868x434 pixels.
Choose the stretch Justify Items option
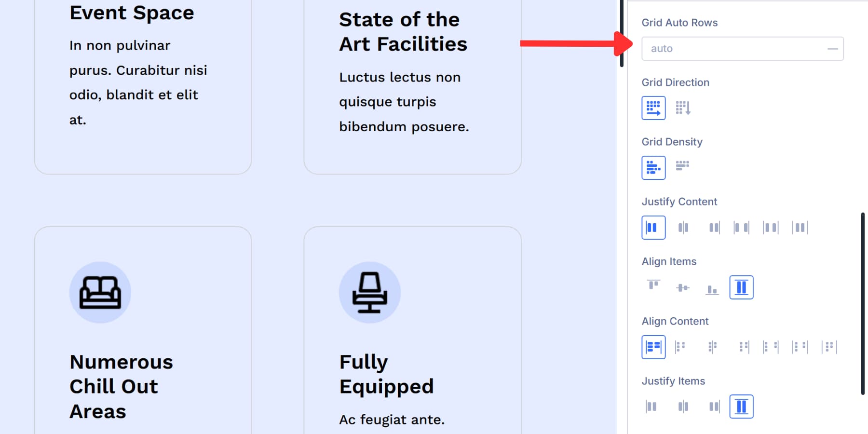[x=741, y=406]
